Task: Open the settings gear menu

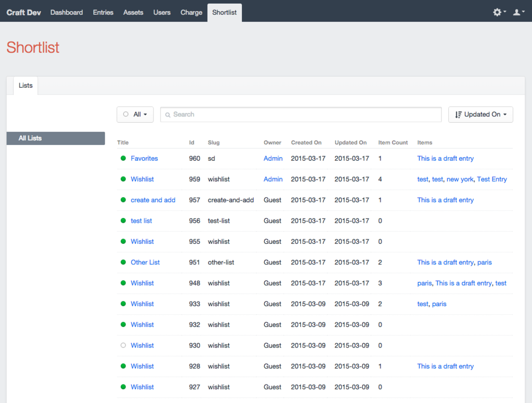Action: [499, 12]
